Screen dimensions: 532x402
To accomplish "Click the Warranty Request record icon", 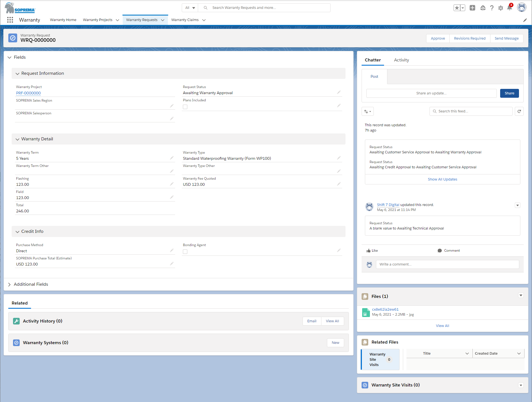I will [13, 38].
